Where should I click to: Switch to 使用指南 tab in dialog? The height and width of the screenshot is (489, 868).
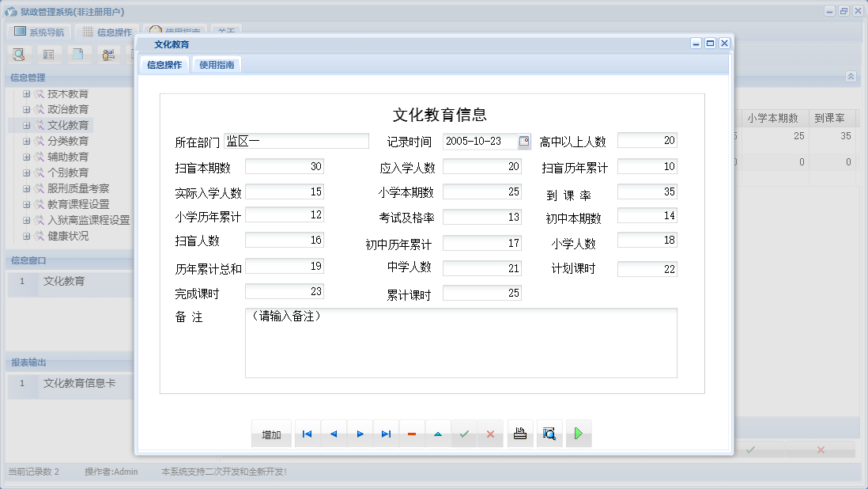point(217,65)
